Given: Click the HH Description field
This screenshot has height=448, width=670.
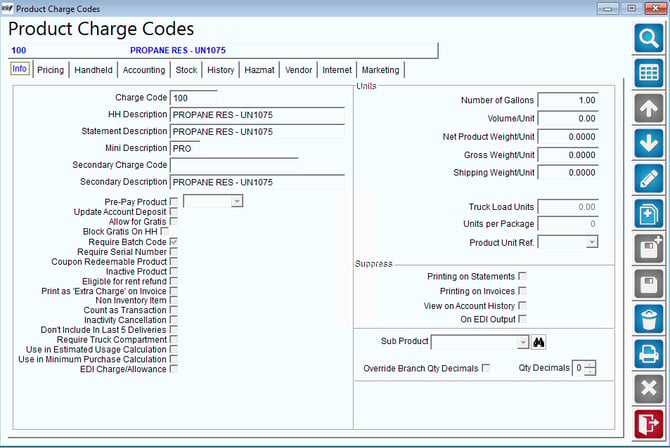Looking at the screenshot, I should (258, 115).
